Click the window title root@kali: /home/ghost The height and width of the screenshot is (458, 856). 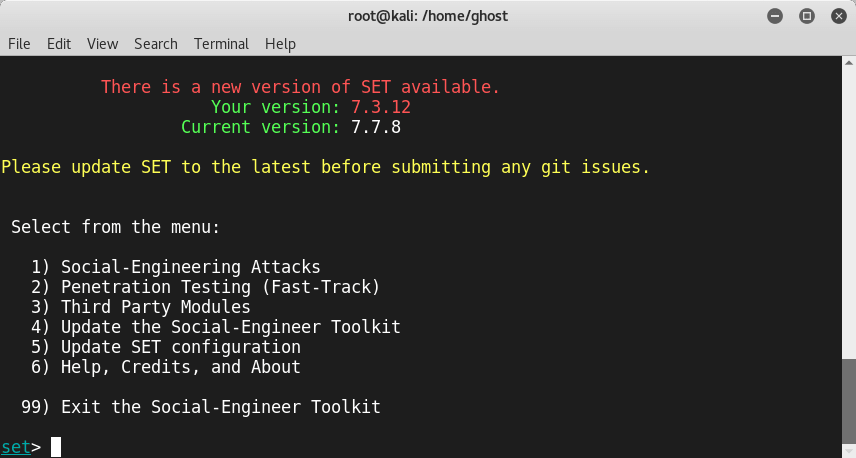[x=428, y=16]
